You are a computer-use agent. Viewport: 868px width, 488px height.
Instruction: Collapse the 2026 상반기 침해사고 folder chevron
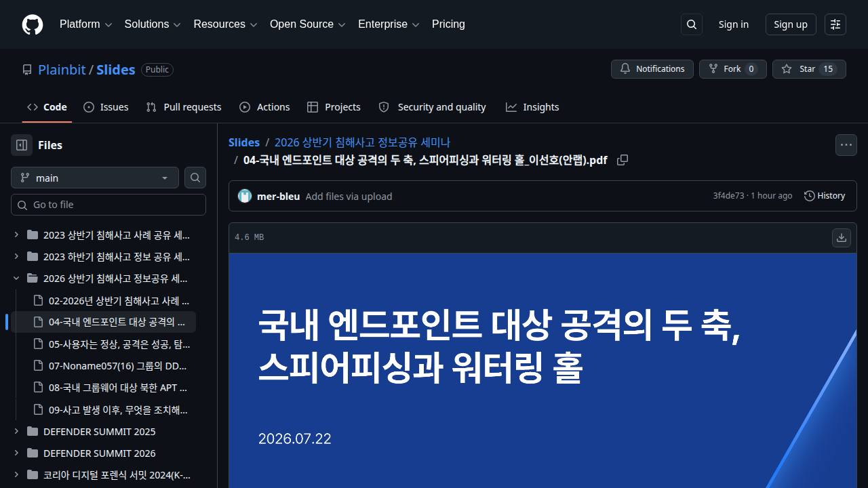pyautogui.click(x=16, y=279)
